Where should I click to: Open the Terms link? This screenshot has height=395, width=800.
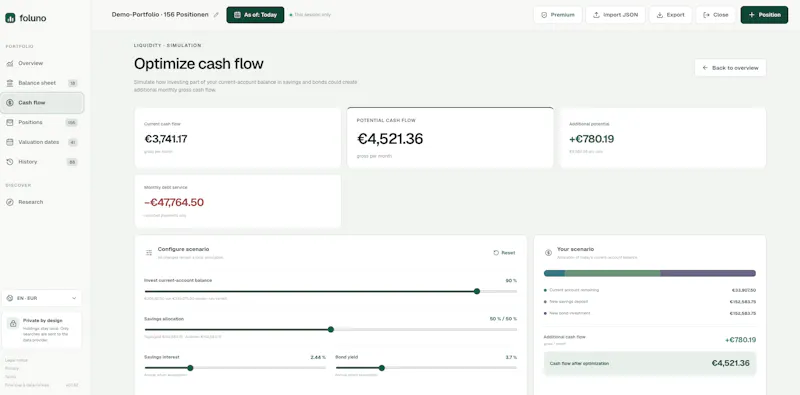point(11,377)
